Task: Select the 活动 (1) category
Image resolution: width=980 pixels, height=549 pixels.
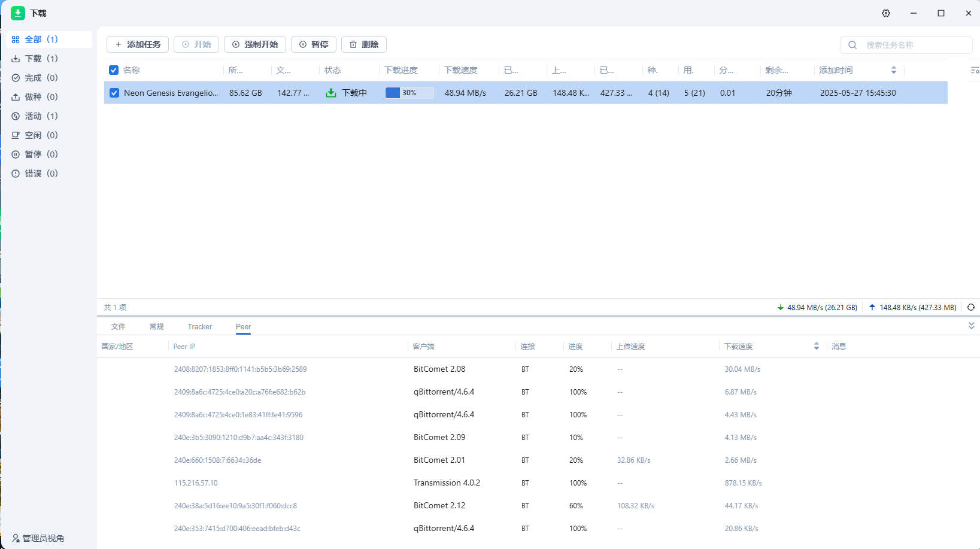Action: pos(49,116)
